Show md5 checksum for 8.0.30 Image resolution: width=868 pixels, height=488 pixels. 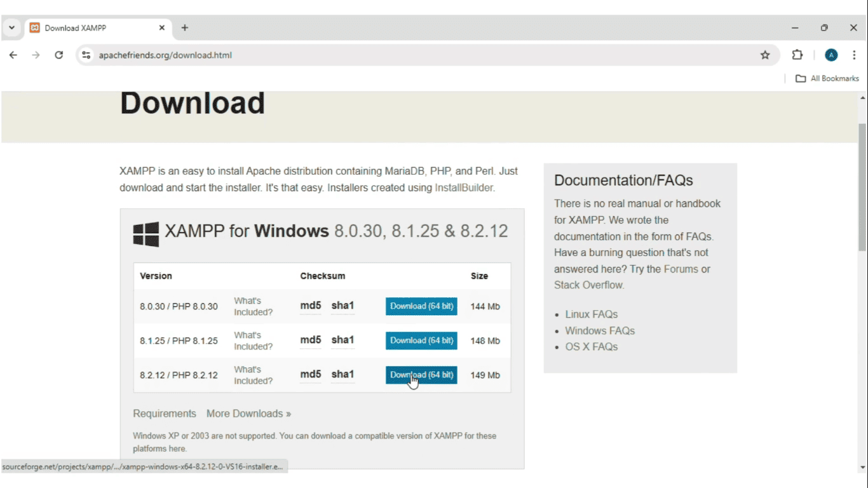tap(311, 306)
